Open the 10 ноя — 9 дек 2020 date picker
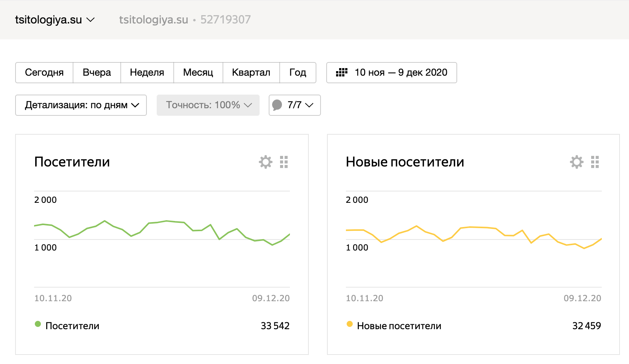Image resolution: width=629 pixels, height=364 pixels. tap(400, 73)
